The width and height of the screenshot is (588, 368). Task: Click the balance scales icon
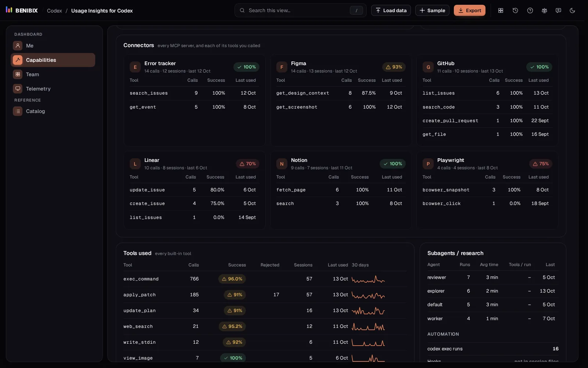point(544,10)
